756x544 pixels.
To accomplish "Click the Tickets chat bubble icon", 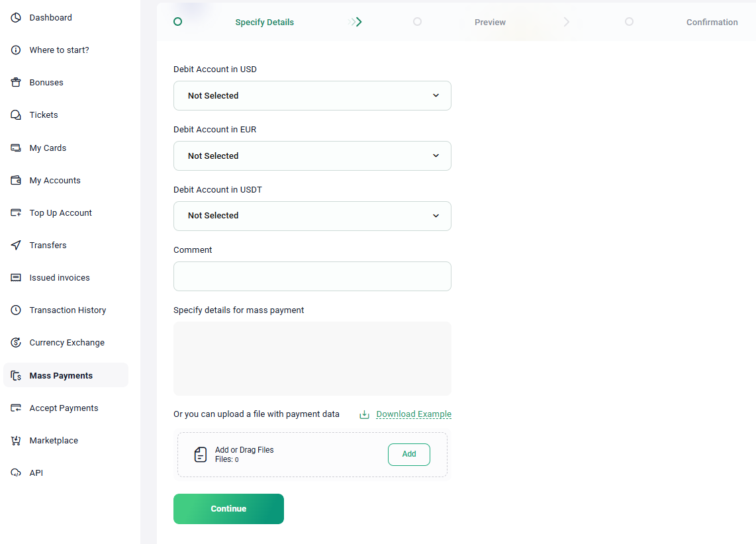I will [16, 114].
